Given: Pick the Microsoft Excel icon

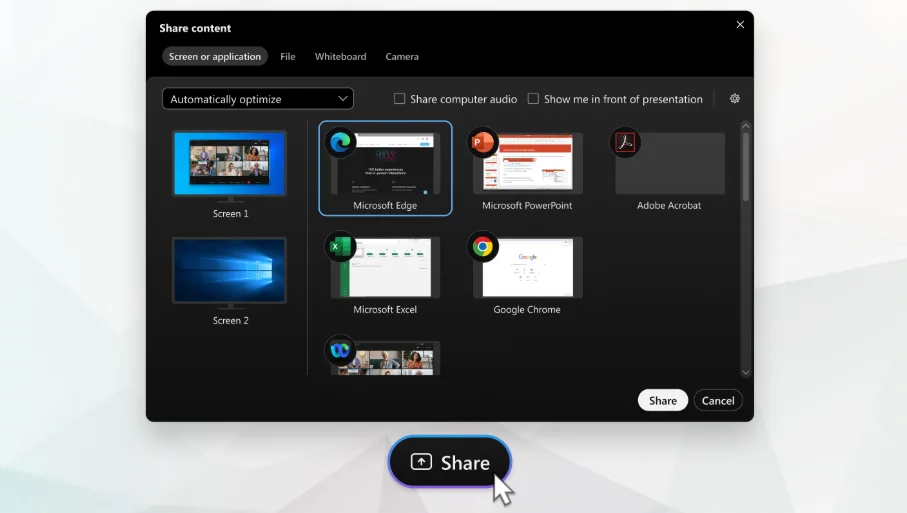Looking at the screenshot, I should click(x=341, y=247).
